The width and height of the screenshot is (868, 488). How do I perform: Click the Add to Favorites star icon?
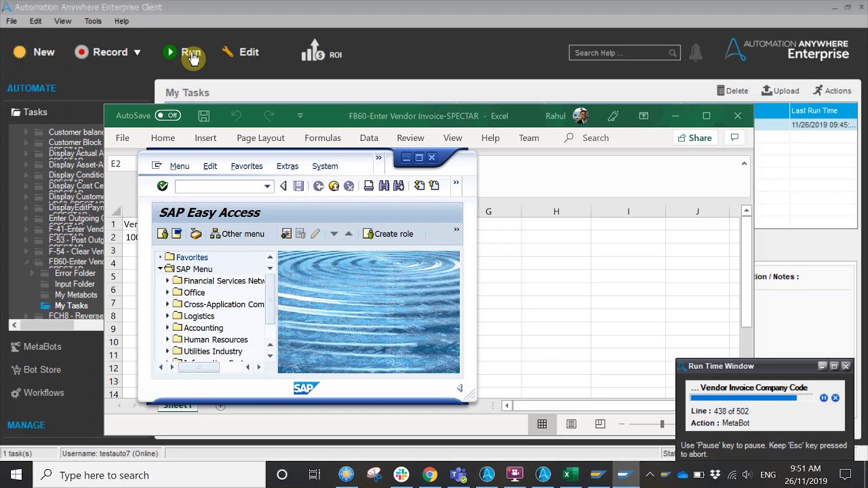coord(286,234)
